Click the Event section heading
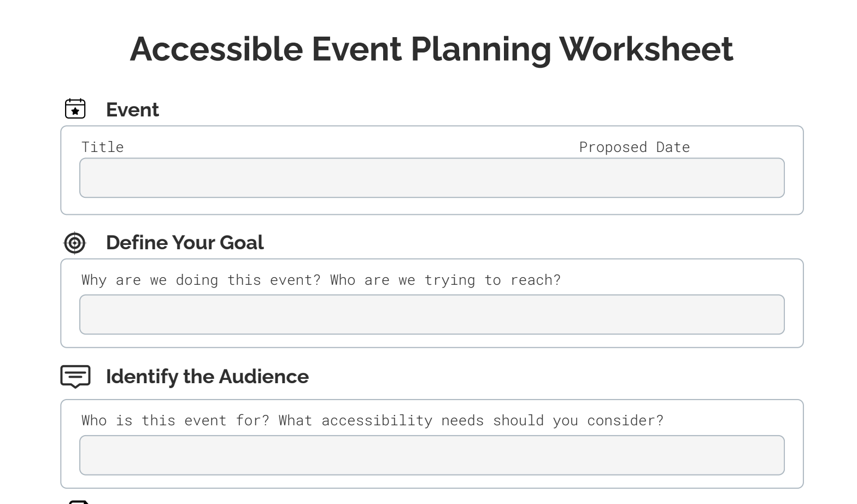The image size is (857, 504). pyautogui.click(x=132, y=109)
